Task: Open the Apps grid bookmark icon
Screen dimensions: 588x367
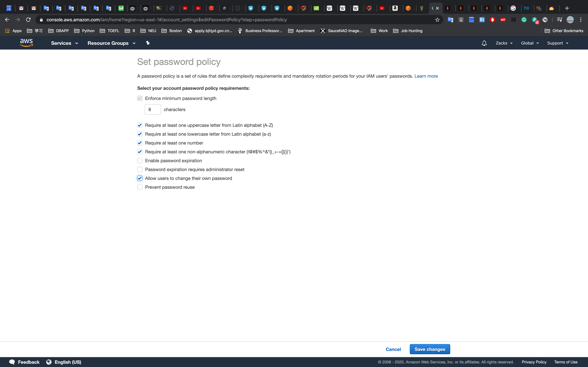Action: click(x=7, y=31)
